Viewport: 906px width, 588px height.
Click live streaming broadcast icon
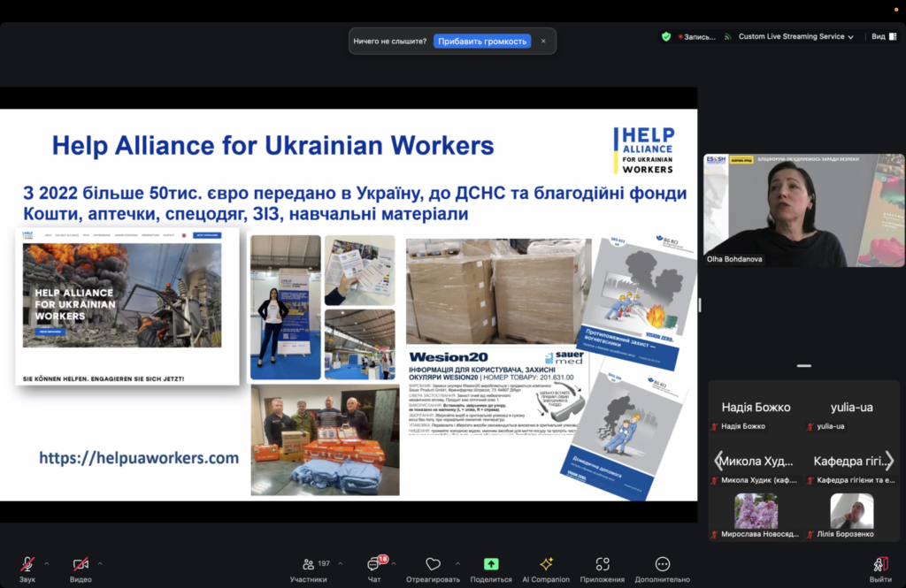point(728,36)
